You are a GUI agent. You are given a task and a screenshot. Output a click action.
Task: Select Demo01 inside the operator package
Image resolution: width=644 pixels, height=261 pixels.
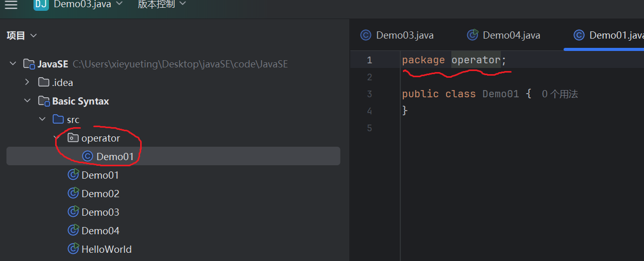(115, 156)
